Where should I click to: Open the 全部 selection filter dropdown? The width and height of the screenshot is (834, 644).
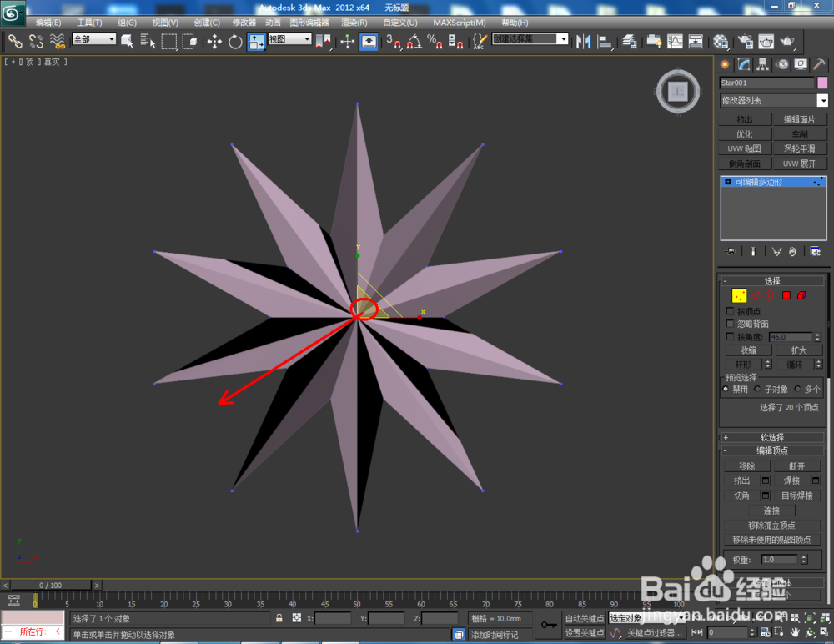[93, 39]
